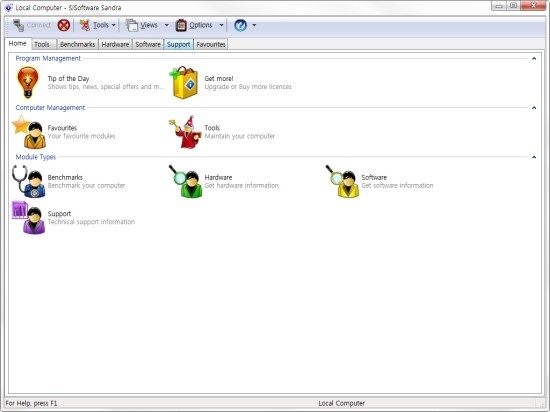Click the Options toolbar button
The width and height of the screenshot is (550, 412).
(194, 25)
